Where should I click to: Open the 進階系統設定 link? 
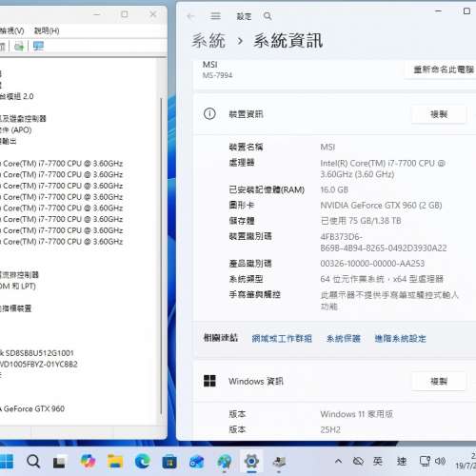[x=400, y=339]
